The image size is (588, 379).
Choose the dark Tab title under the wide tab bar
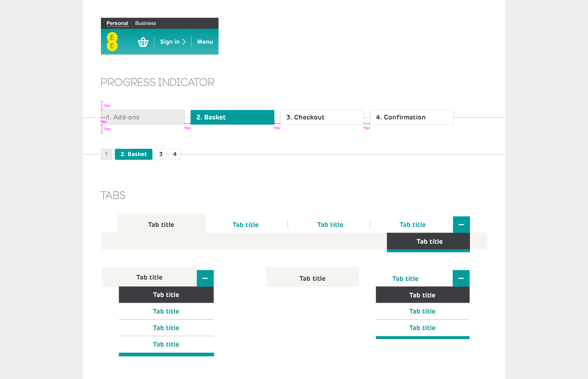(x=428, y=241)
